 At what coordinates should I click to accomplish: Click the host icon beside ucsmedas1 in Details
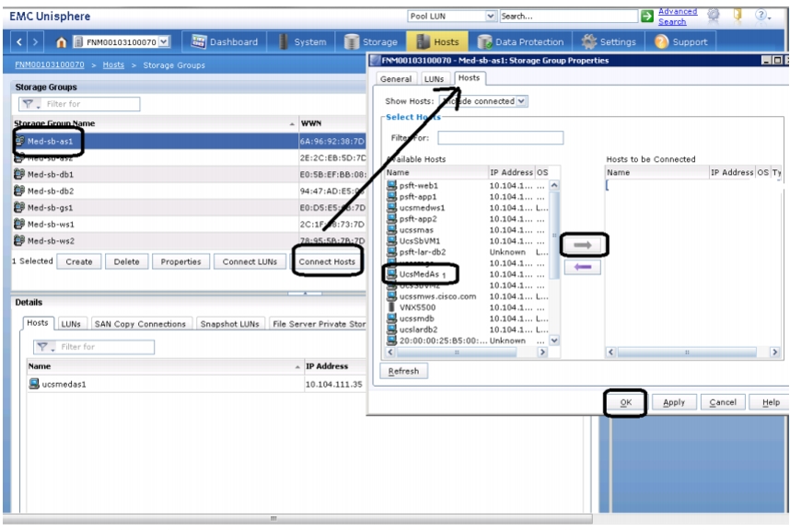(34, 384)
